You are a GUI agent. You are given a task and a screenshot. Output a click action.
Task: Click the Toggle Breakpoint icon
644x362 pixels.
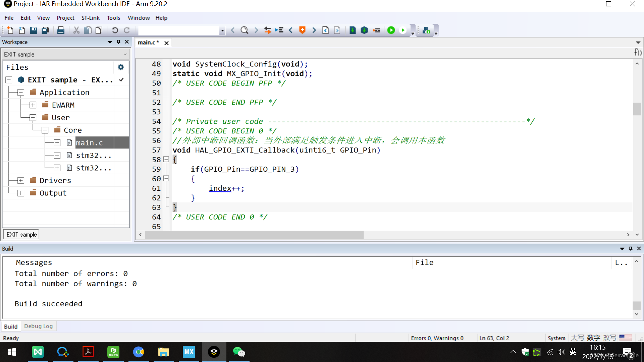[x=376, y=30]
